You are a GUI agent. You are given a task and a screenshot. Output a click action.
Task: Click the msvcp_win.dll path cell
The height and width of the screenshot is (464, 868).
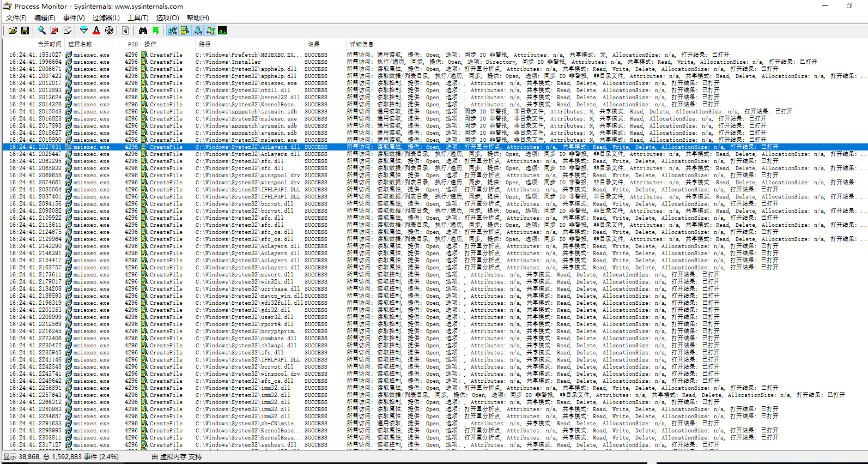(250, 296)
